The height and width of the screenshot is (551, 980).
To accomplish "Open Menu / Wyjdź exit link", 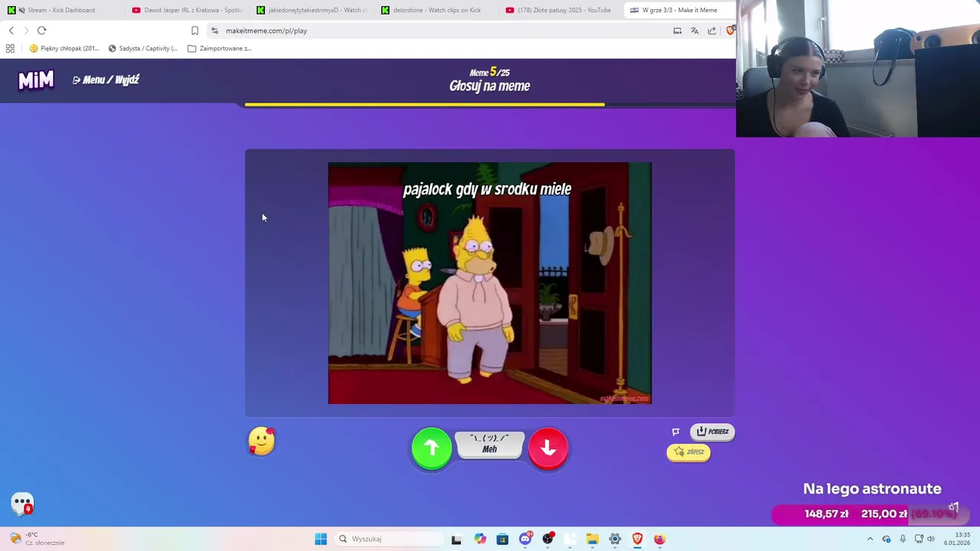I will tap(106, 80).
